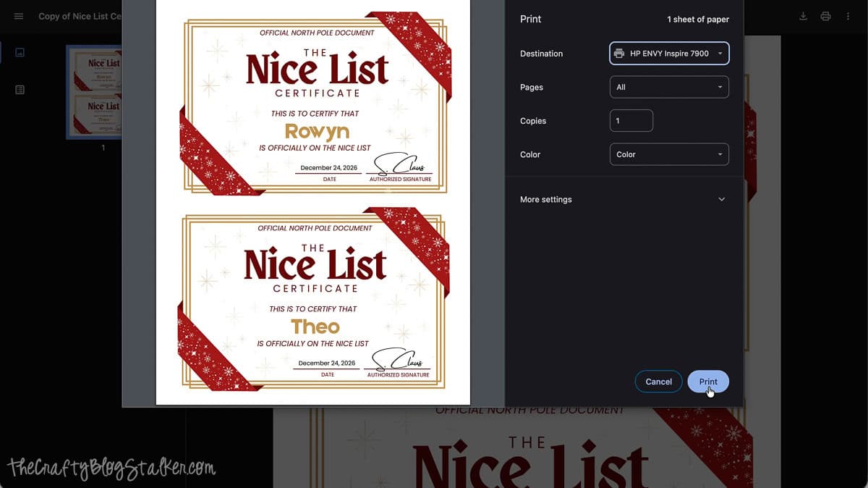The width and height of the screenshot is (868, 488).
Task: Click the document title 'Copy of Nice List Ce'
Action: pyautogui.click(x=80, y=16)
